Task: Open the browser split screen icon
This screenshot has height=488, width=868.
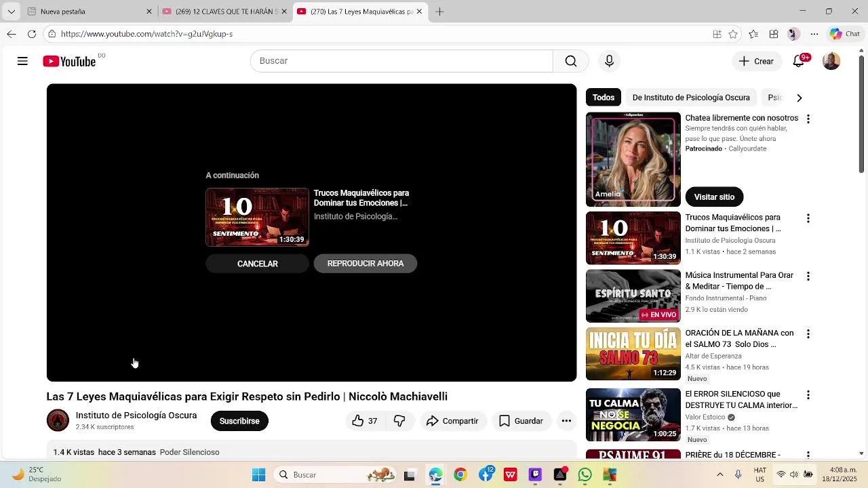Action: coord(717,34)
